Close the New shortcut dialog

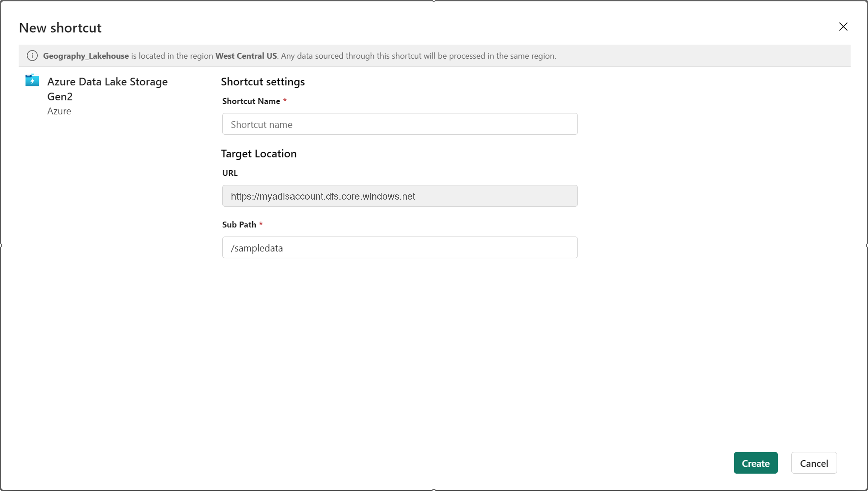843,27
